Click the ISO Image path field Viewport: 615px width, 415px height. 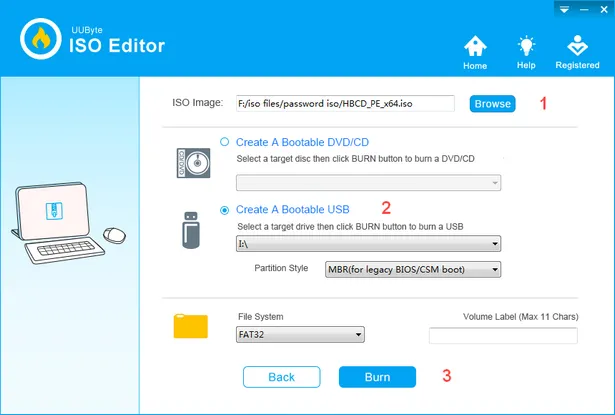pos(345,104)
